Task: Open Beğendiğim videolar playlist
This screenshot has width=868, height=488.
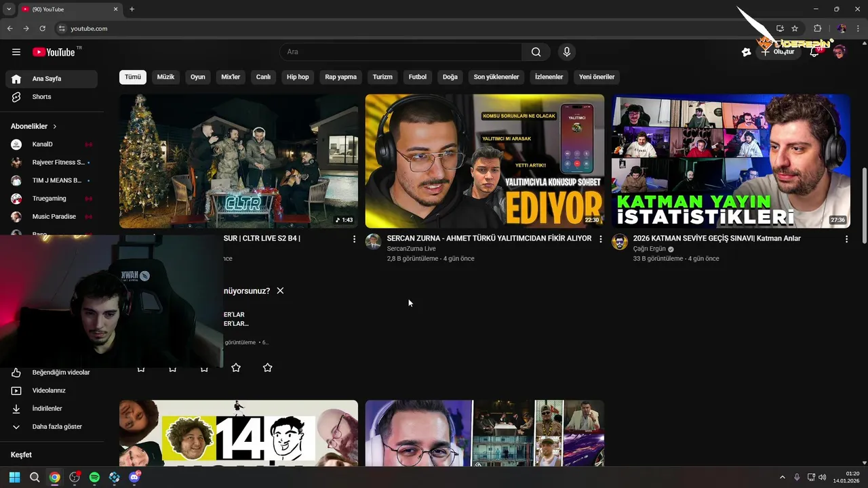Action: (x=52, y=372)
